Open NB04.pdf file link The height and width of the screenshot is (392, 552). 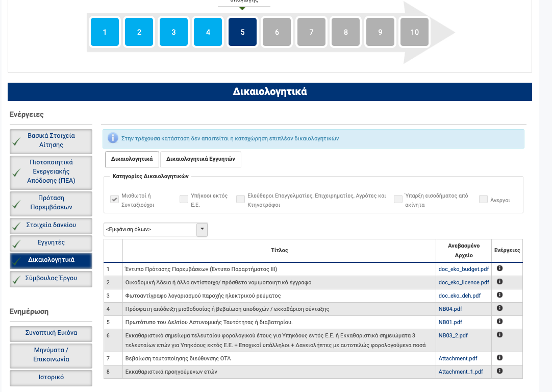(x=450, y=309)
